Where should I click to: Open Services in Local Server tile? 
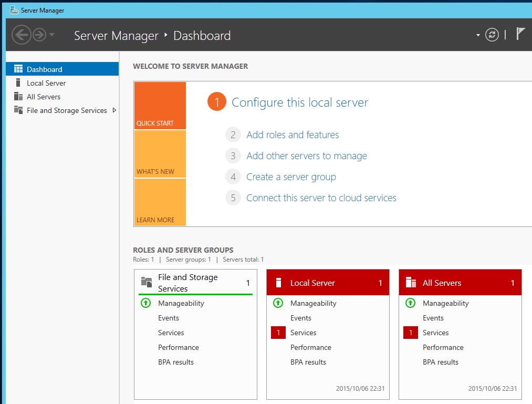click(304, 333)
